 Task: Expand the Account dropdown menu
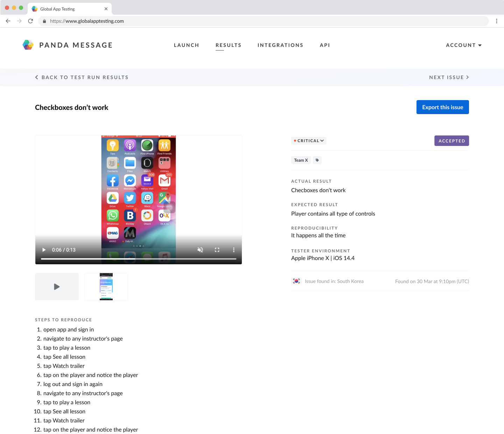tap(464, 45)
